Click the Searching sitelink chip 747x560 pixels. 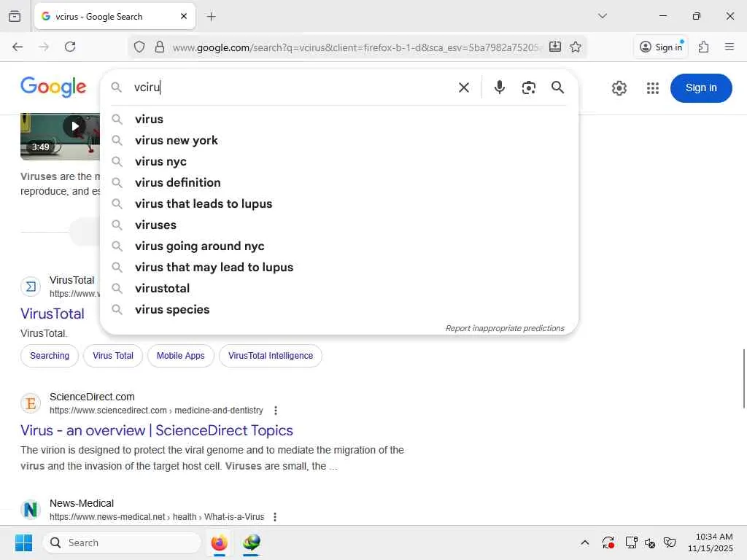pyautogui.click(x=50, y=356)
